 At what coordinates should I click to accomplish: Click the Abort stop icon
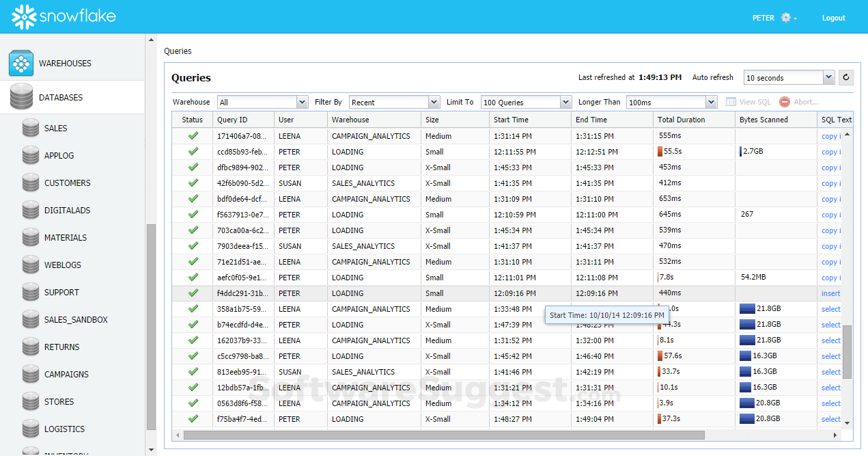coord(785,102)
